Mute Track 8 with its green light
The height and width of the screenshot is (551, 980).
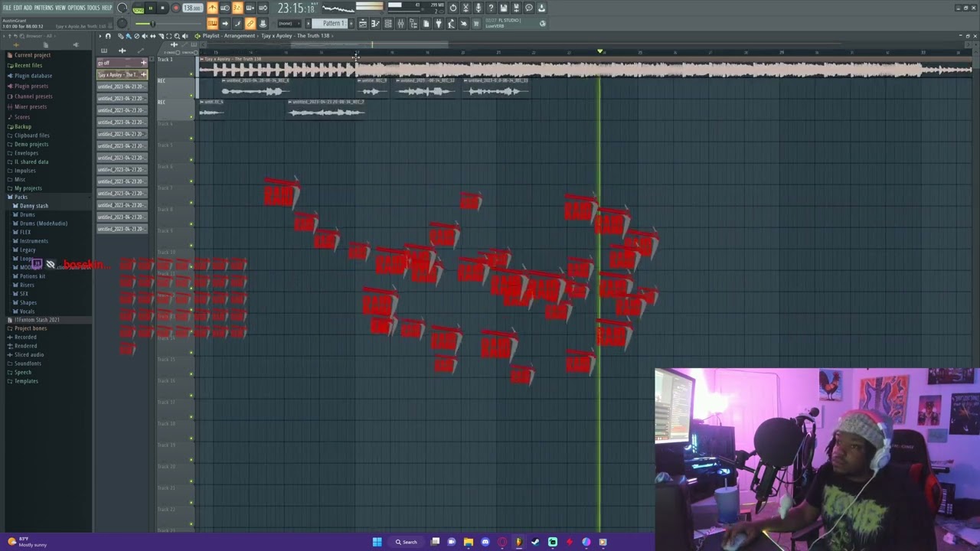pos(191,223)
